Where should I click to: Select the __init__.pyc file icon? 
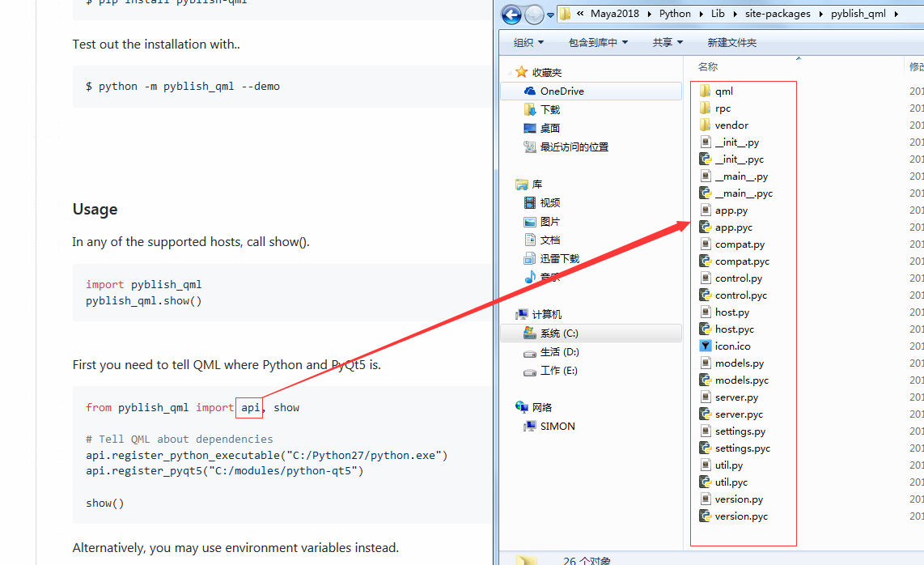[x=706, y=159]
